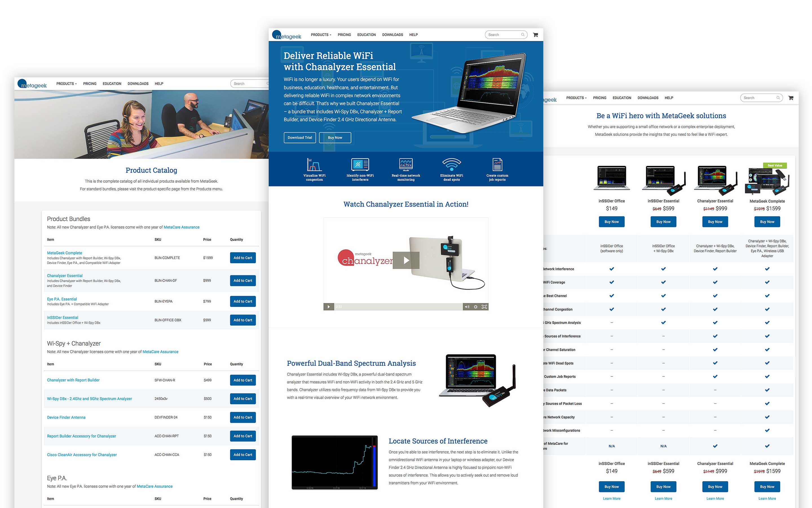Click the video progress bar
Image resolution: width=812 pixels, height=508 pixels.
point(398,307)
